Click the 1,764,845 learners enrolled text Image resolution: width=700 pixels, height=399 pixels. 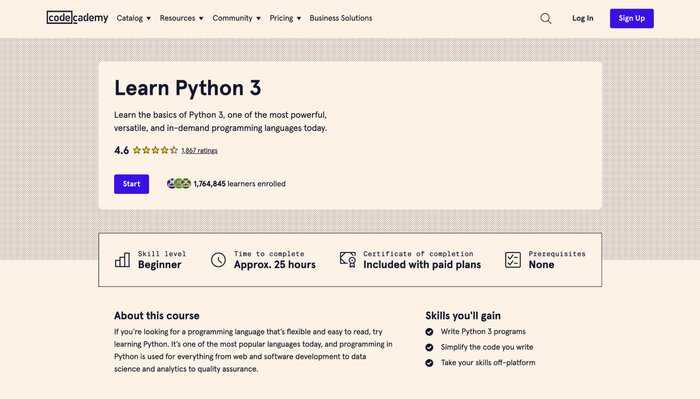tap(239, 184)
